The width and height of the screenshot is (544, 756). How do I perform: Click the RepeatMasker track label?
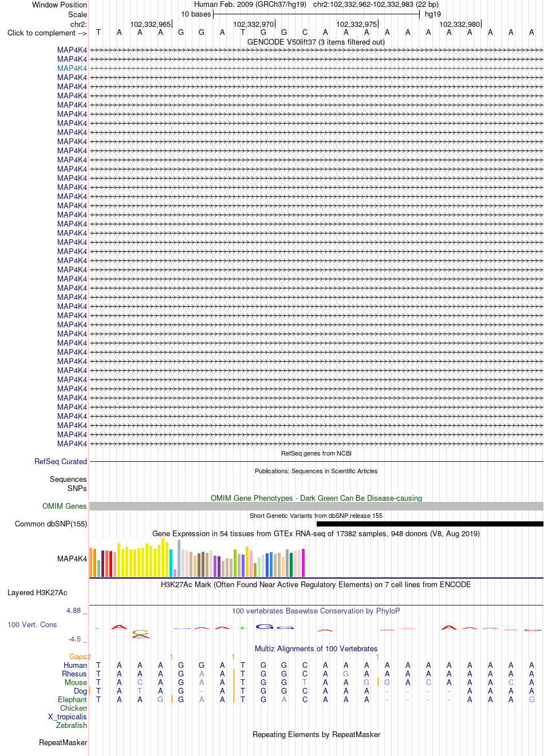[x=63, y=742]
